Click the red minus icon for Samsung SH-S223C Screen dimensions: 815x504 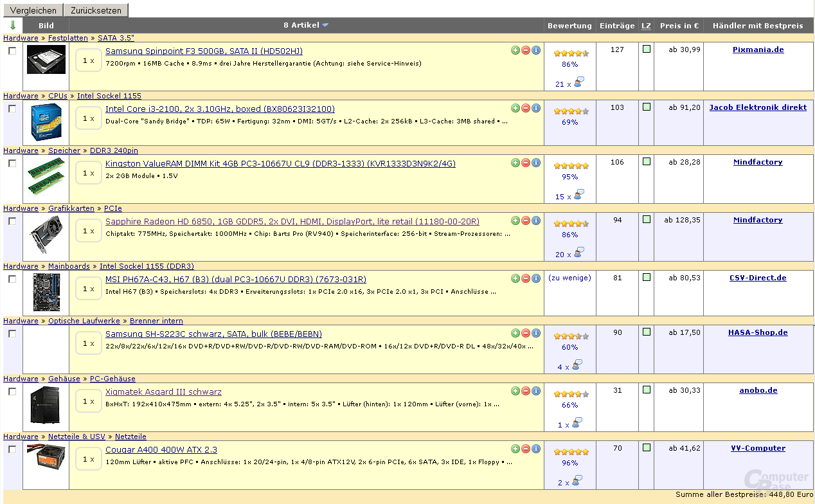point(526,333)
